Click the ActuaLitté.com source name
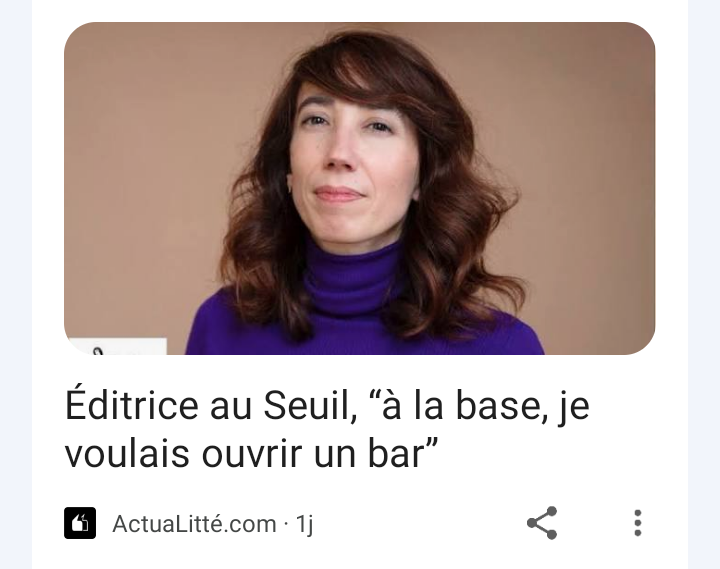 [x=194, y=524]
